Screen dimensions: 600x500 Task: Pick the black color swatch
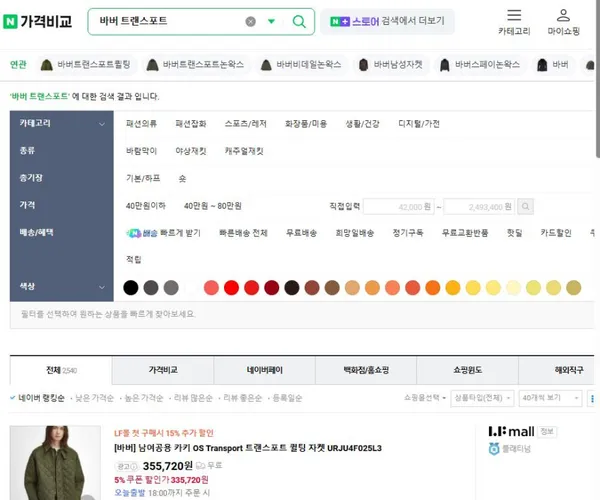coord(130,288)
